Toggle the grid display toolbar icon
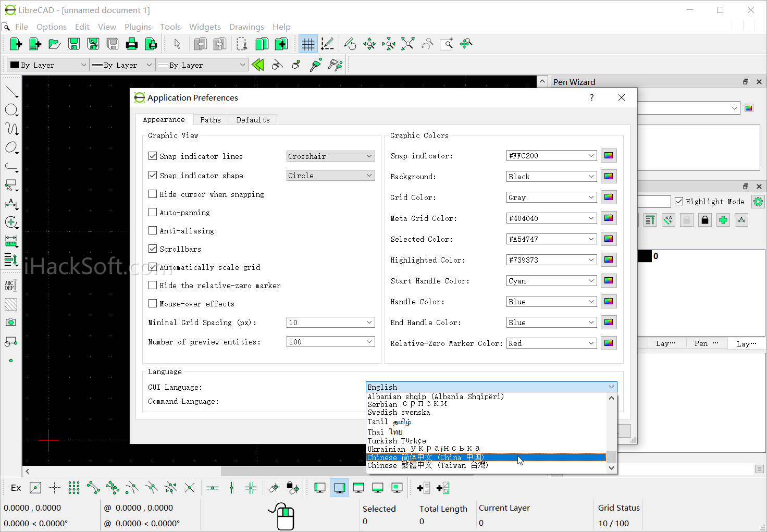Viewport: 767px width, 532px height. coord(308,44)
